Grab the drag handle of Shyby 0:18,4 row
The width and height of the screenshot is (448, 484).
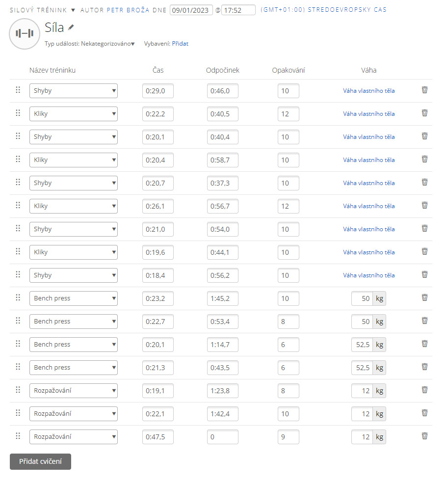click(x=18, y=274)
